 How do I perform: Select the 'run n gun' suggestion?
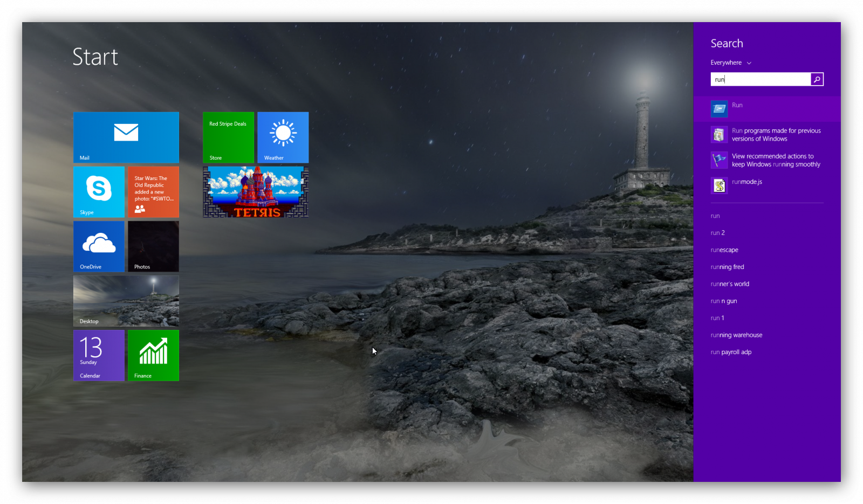[x=724, y=301]
